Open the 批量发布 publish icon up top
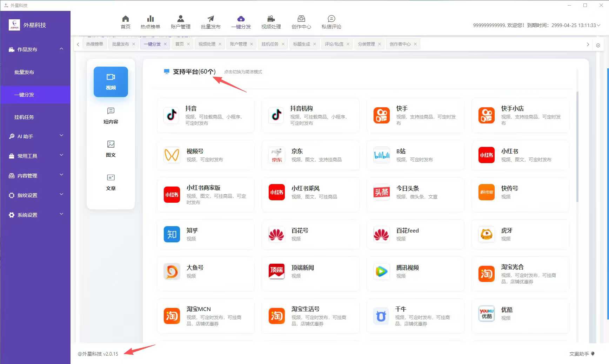The width and height of the screenshot is (609, 364). pyautogui.click(x=210, y=22)
